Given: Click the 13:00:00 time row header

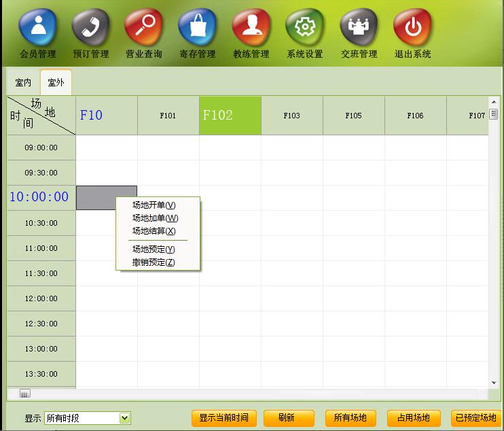Looking at the screenshot, I should click(x=41, y=349).
